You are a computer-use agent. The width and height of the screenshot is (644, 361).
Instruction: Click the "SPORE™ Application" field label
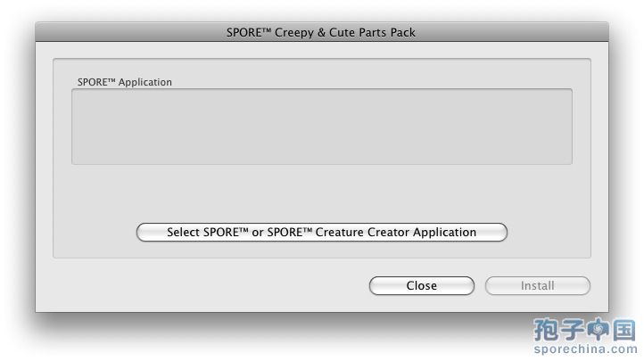click(124, 82)
